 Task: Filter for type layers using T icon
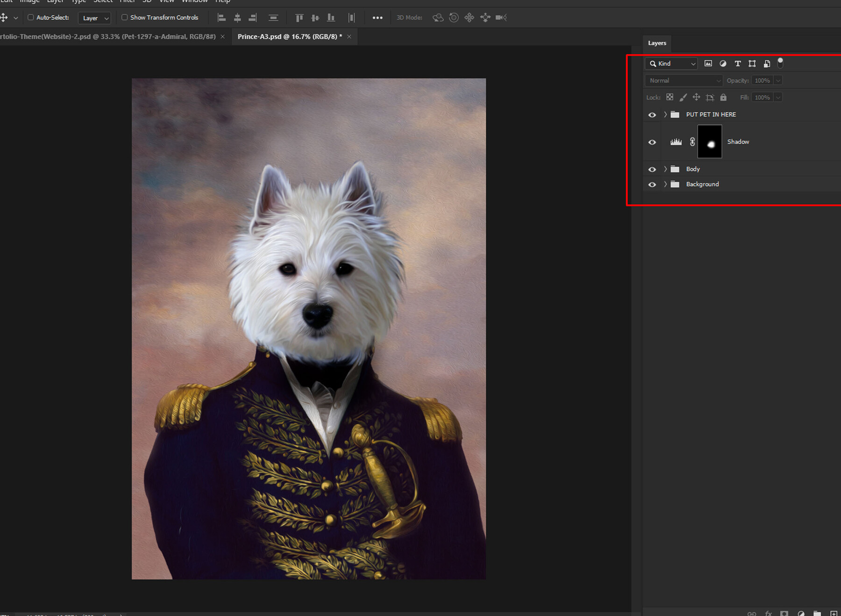(738, 64)
